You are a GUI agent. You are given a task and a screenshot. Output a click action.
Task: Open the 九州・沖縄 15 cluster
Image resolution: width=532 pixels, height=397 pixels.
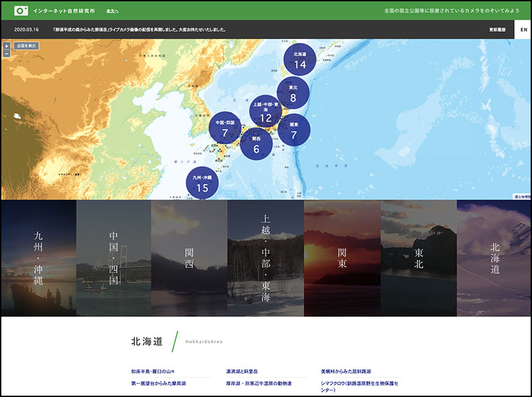(202, 184)
